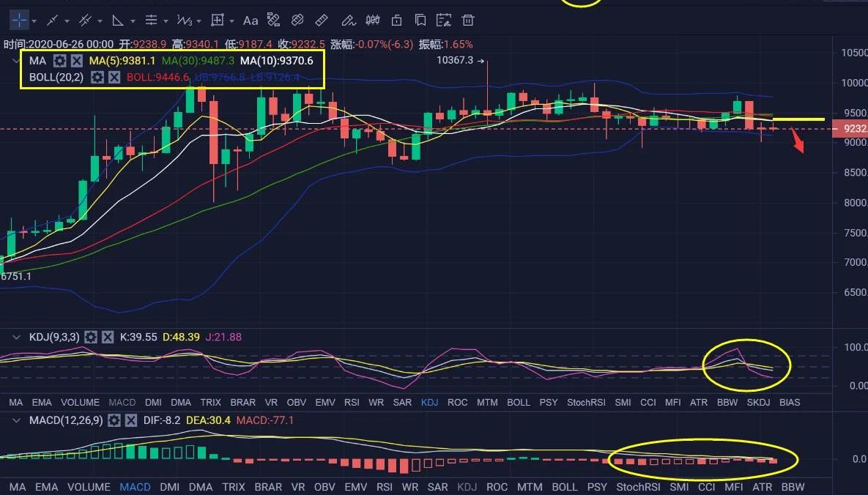The width and height of the screenshot is (868, 495).
Task: Select SKDJ indicator tab
Action: coord(758,403)
